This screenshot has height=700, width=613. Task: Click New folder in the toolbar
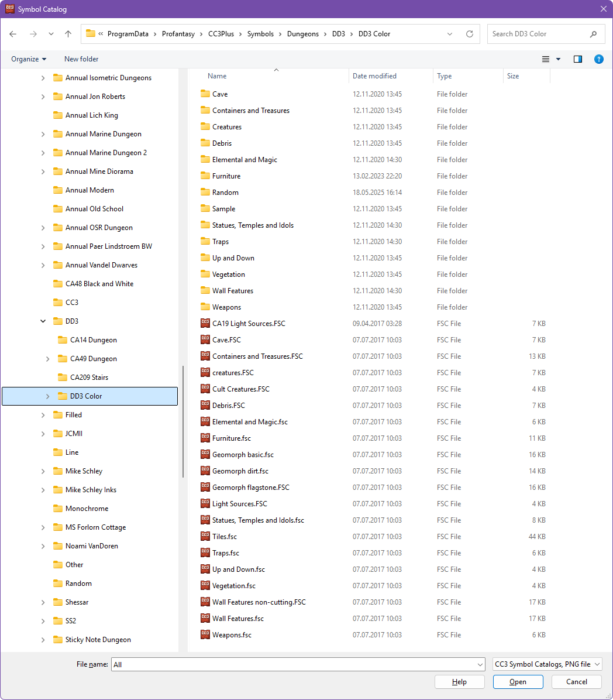pyautogui.click(x=81, y=59)
